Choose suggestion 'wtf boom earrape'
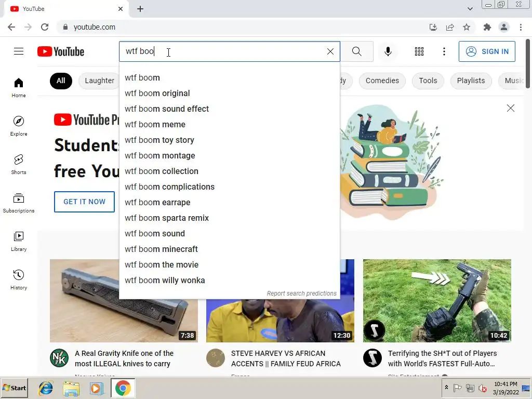Viewport: 532px width, 399px height. tap(229, 203)
